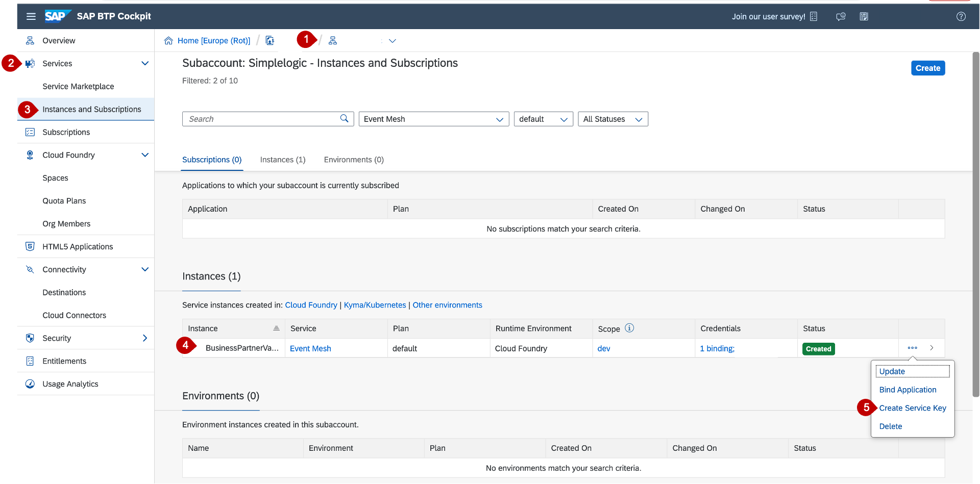The height and width of the screenshot is (484, 980).
Task: Open the Cloud Foundry environment link
Action: 311,305
